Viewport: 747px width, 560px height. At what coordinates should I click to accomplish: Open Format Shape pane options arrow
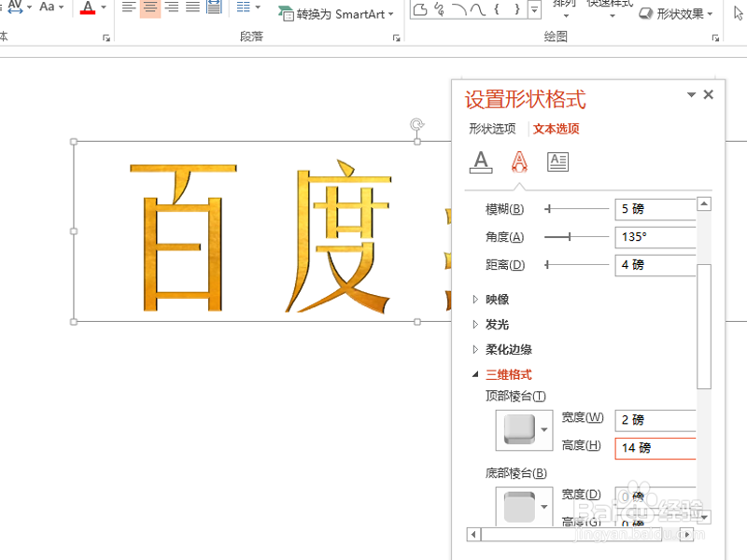(691, 95)
